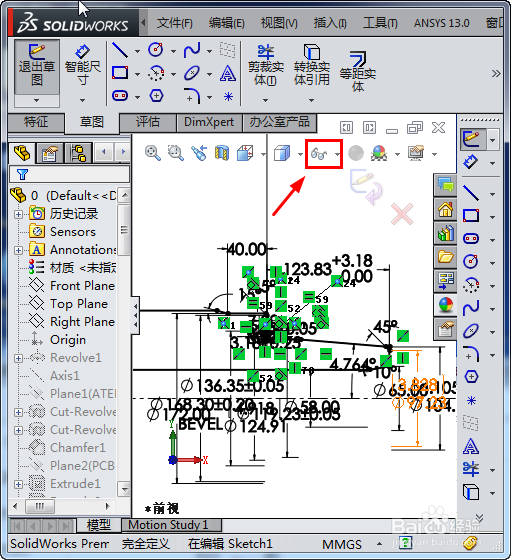Click the help question mark in status bar
511x560 pixels.
point(406,543)
